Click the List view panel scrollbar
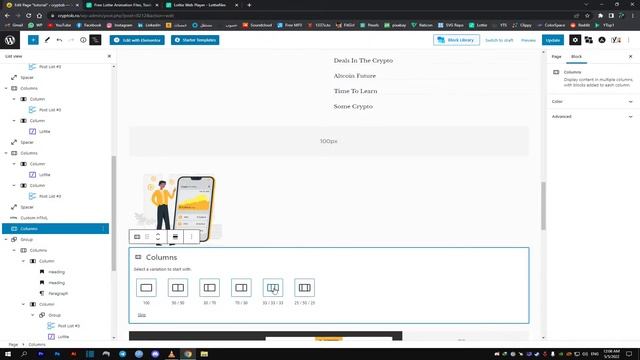 [x=114, y=212]
